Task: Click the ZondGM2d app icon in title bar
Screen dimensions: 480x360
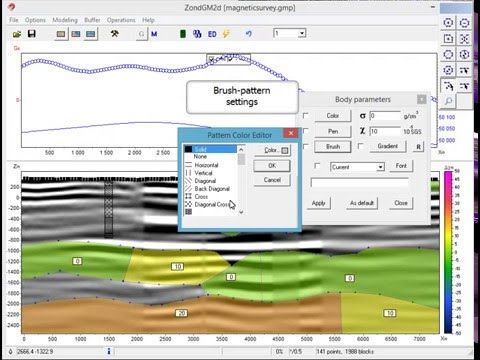Action: (x=11, y=7)
